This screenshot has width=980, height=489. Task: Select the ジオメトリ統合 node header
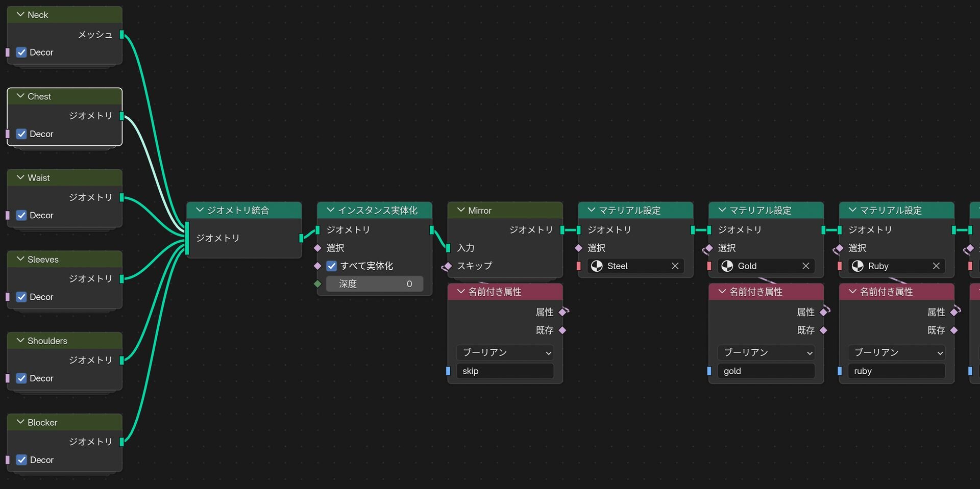pyautogui.click(x=244, y=210)
